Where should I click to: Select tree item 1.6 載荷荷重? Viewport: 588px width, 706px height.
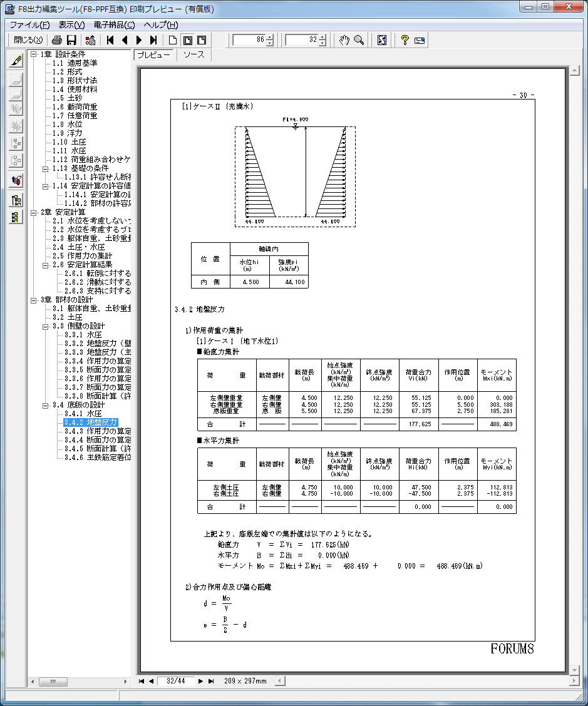click(75, 106)
